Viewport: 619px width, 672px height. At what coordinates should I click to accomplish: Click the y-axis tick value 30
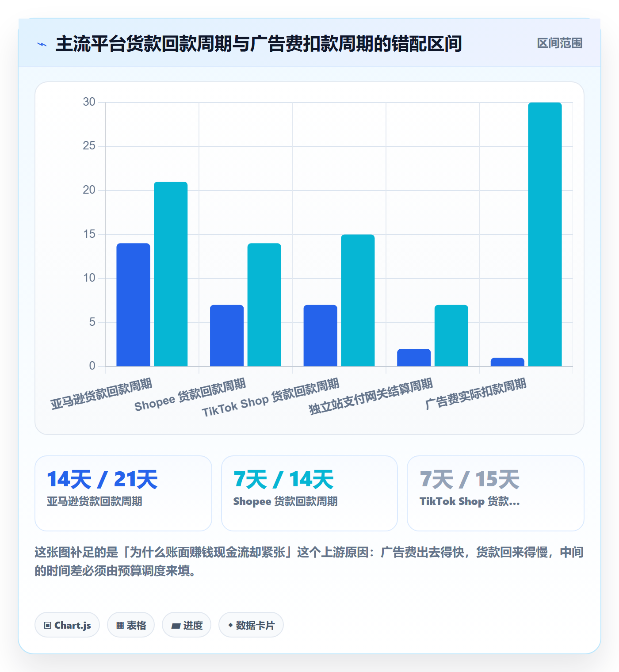coord(89,102)
